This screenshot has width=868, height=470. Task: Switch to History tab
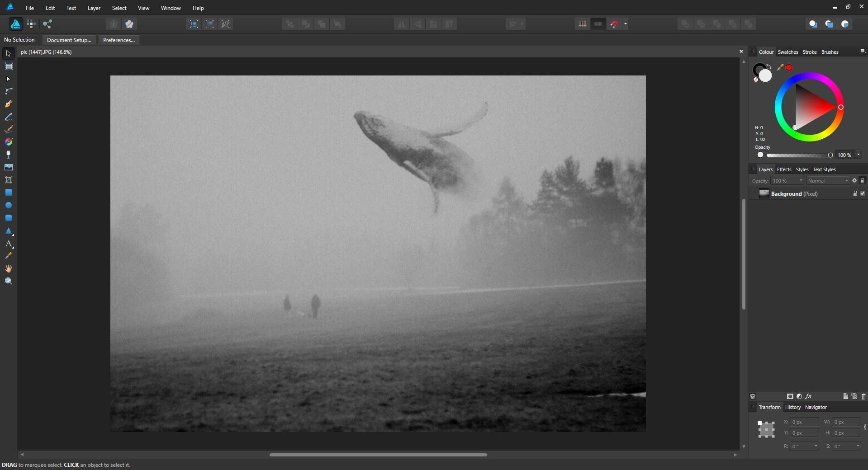coord(792,407)
